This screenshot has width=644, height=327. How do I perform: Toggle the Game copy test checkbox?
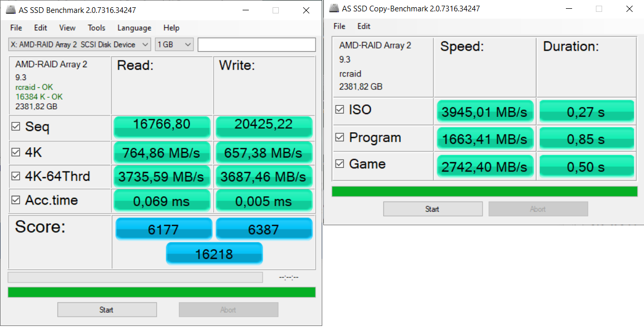[x=339, y=164]
